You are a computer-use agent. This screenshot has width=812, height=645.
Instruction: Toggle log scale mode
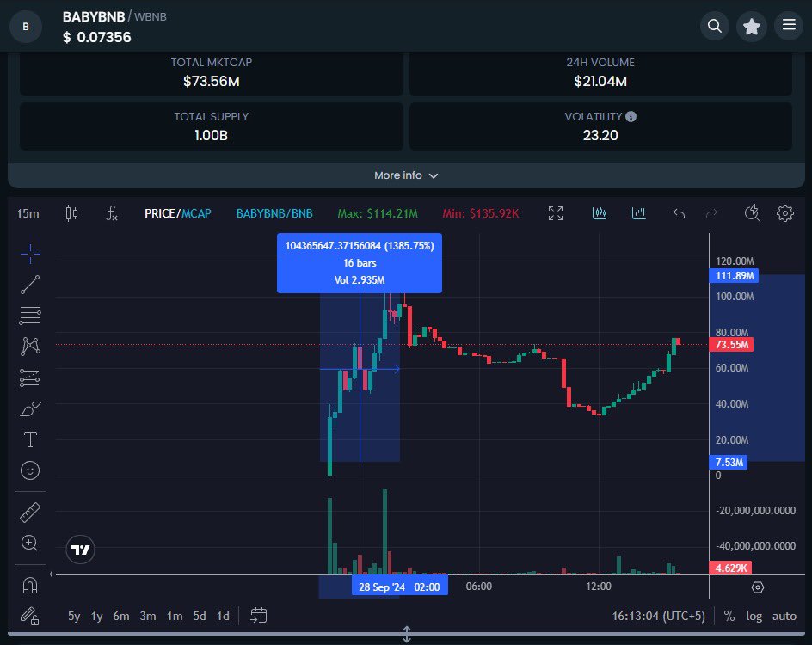click(754, 616)
